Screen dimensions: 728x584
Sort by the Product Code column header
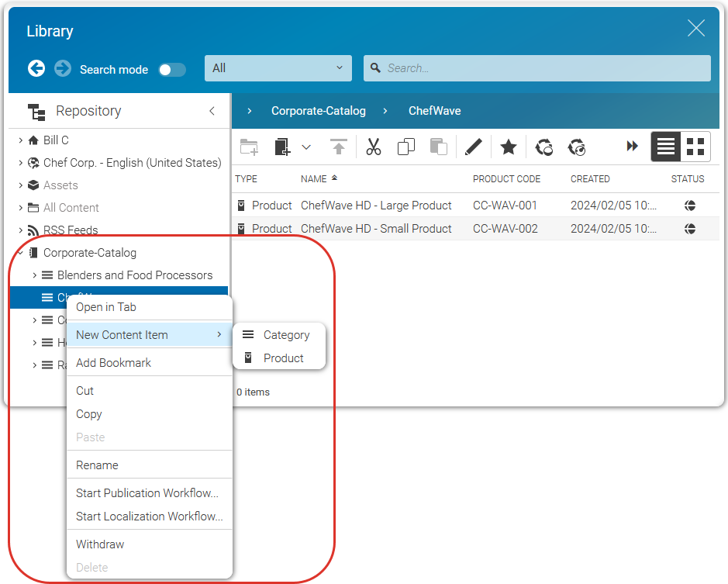click(506, 179)
